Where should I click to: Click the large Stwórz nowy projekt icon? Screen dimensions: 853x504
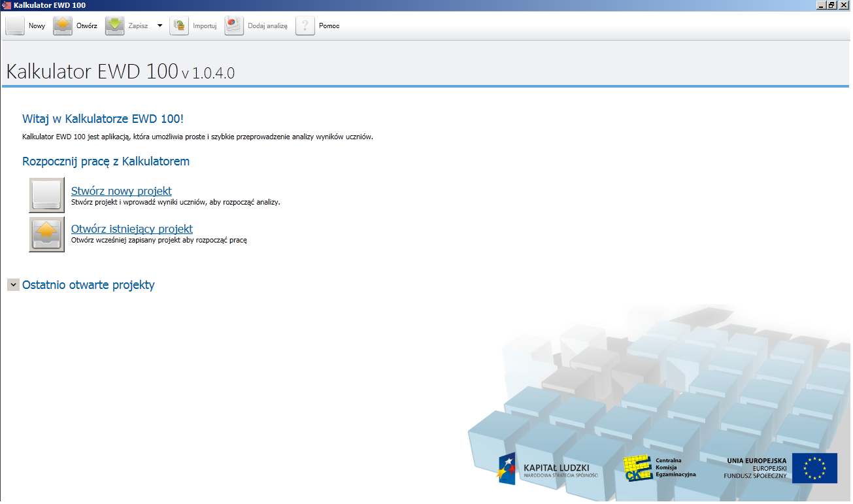click(47, 195)
